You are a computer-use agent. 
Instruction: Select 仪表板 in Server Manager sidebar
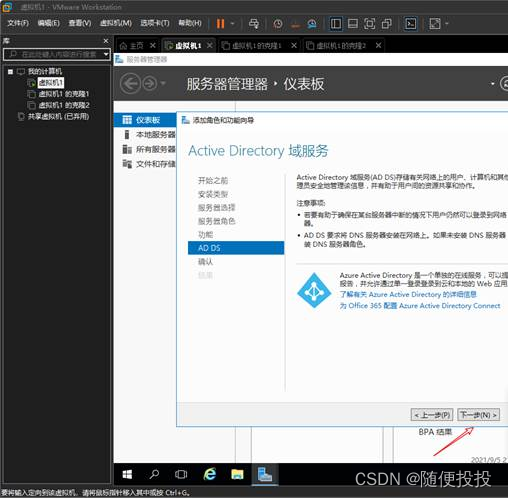point(145,120)
